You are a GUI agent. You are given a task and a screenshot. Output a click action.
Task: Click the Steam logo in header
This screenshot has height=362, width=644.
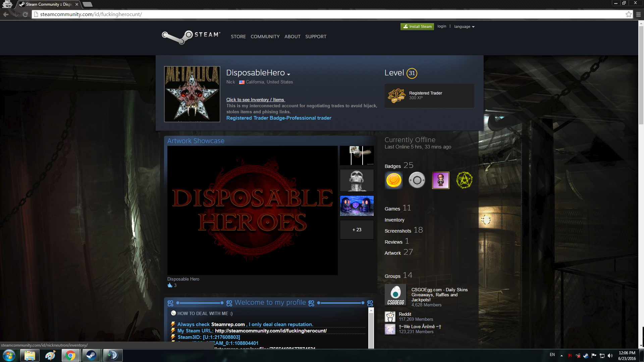click(191, 36)
